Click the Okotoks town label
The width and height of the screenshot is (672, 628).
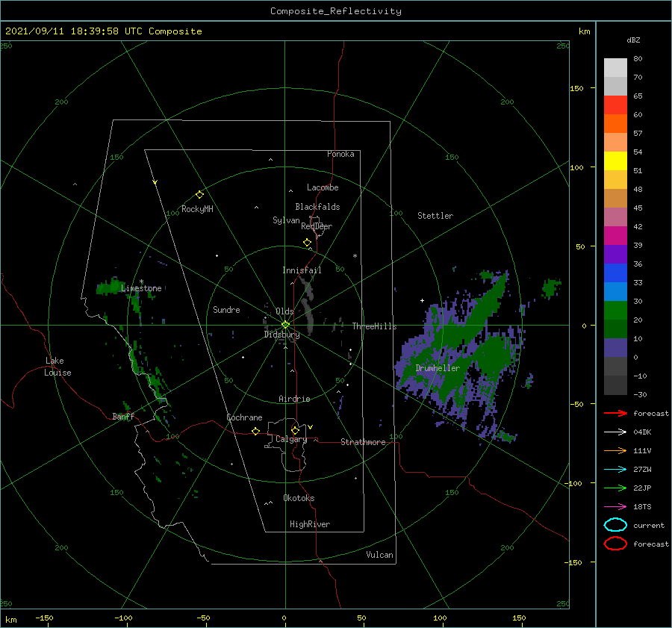(x=299, y=498)
